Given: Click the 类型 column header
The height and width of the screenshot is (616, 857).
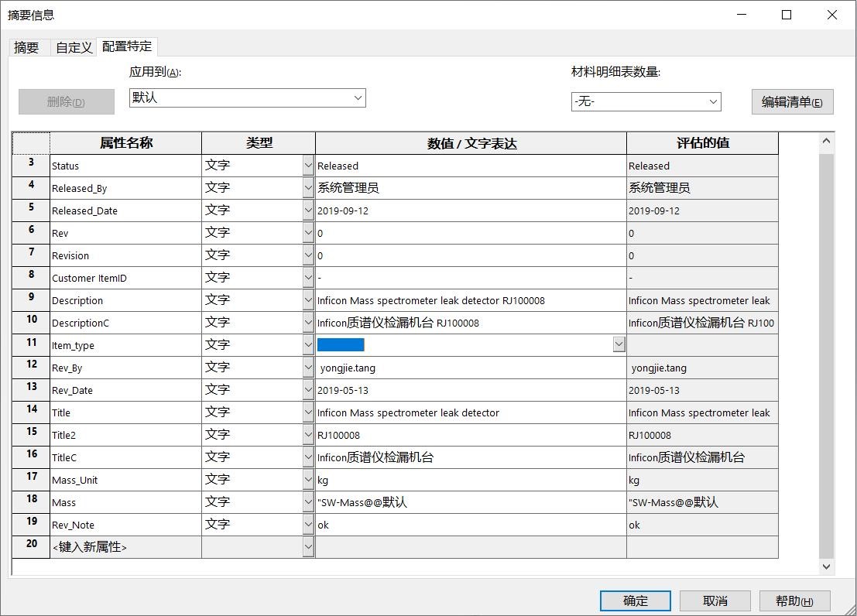Looking at the screenshot, I should (x=259, y=142).
